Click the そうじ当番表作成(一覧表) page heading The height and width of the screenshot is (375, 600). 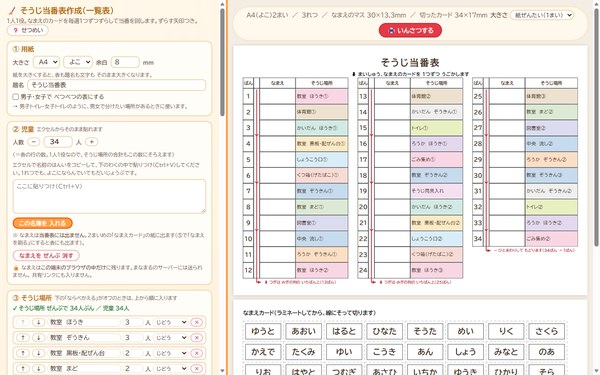pos(67,11)
